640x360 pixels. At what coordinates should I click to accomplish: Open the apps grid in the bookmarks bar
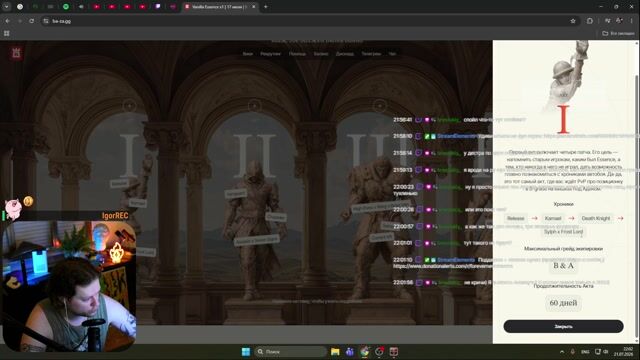[x=7, y=33]
